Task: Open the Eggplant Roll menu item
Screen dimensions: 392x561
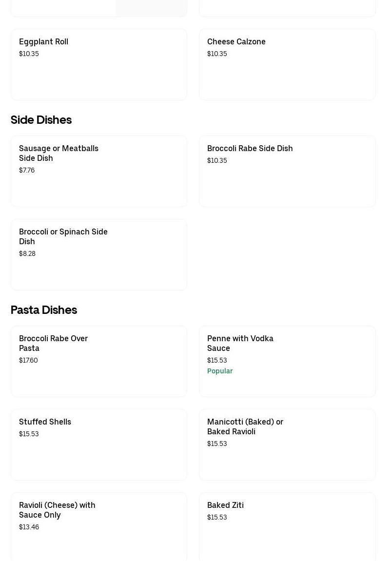Action: pos(98,64)
